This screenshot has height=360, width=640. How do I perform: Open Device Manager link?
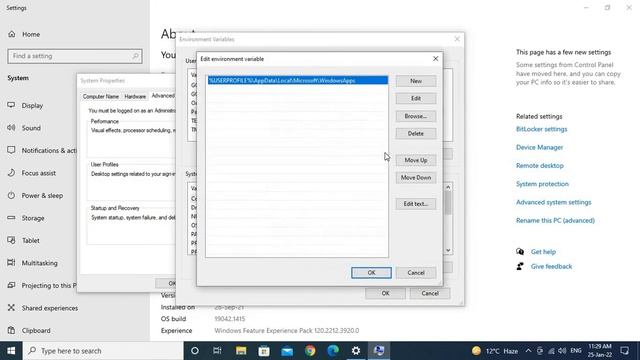(539, 147)
